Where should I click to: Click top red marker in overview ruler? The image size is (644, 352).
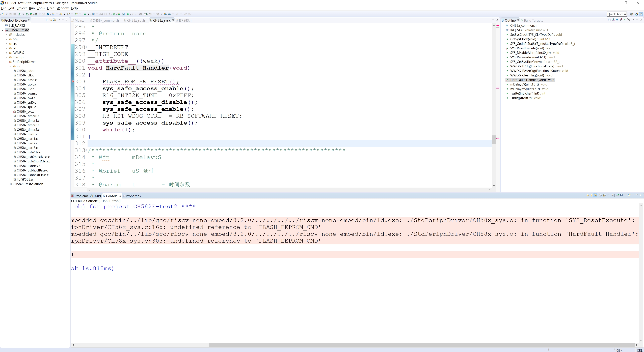tap(498, 25)
